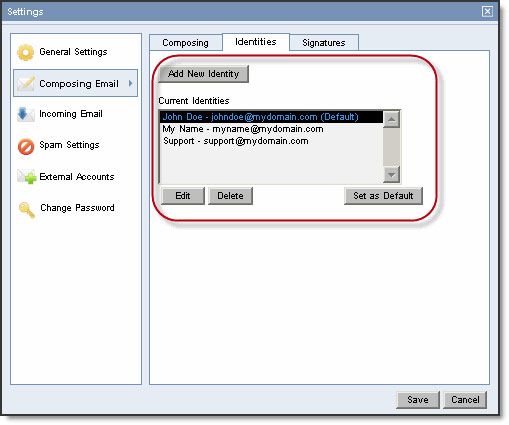
Task: Close the Settings dialog with X
Action: point(487,12)
